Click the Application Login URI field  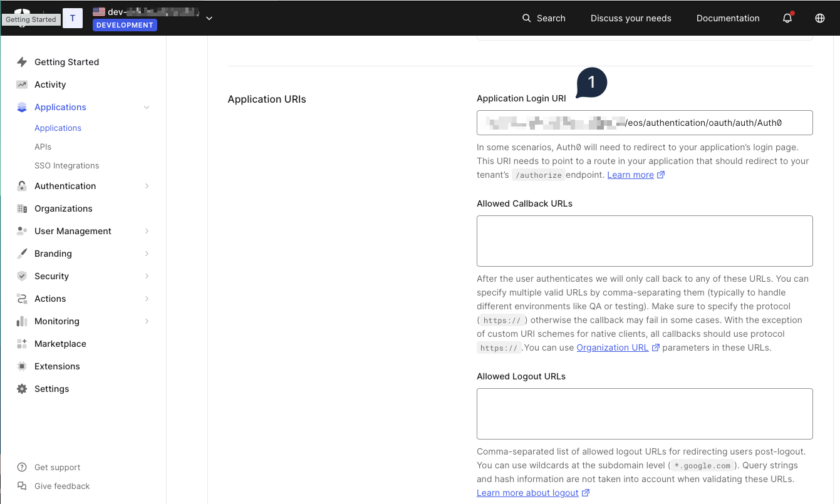(x=645, y=123)
